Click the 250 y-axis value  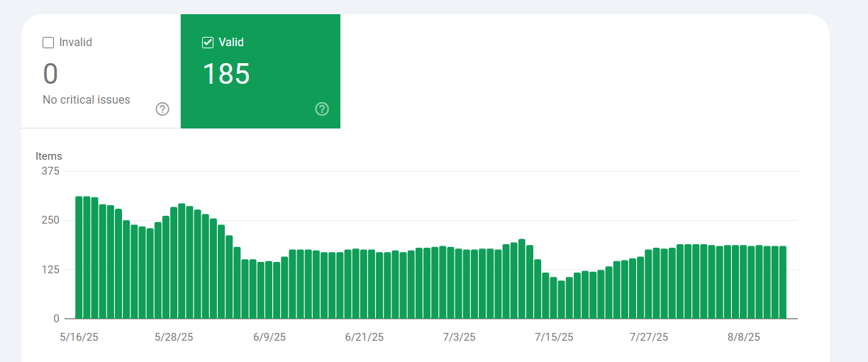point(50,220)
